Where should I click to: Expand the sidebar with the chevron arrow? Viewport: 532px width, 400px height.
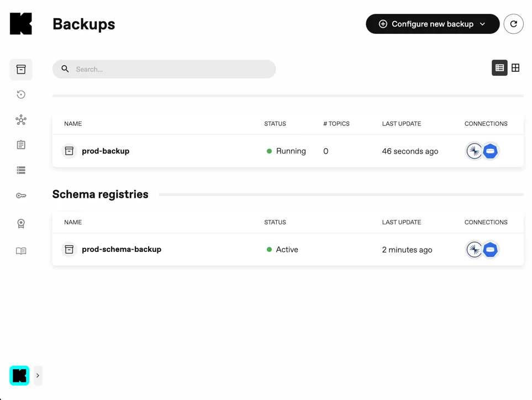coord(38,376)
